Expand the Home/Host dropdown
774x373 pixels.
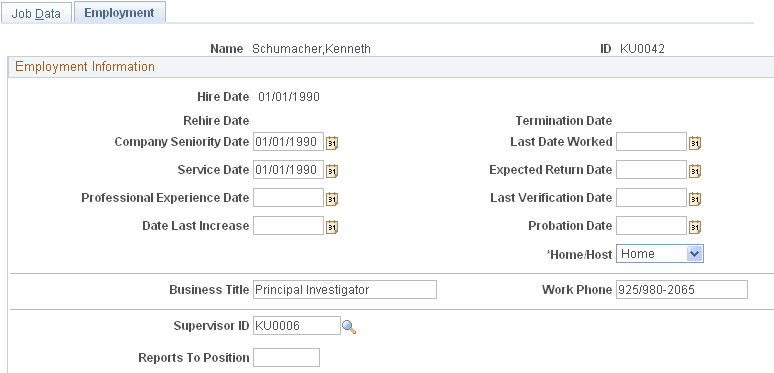[x=694, y=254]
